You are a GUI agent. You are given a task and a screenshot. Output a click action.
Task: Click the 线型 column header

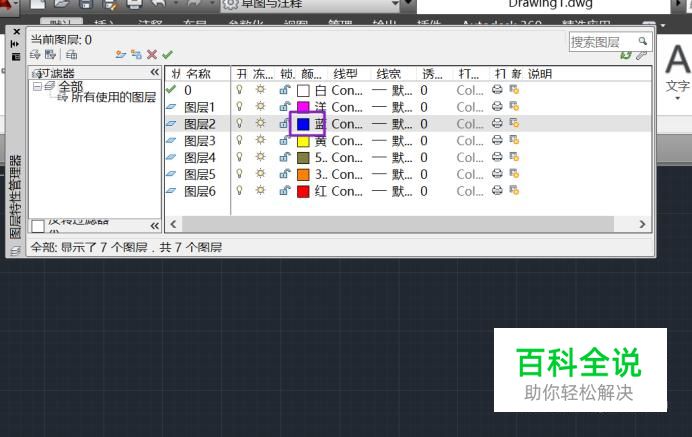(345, 74)
